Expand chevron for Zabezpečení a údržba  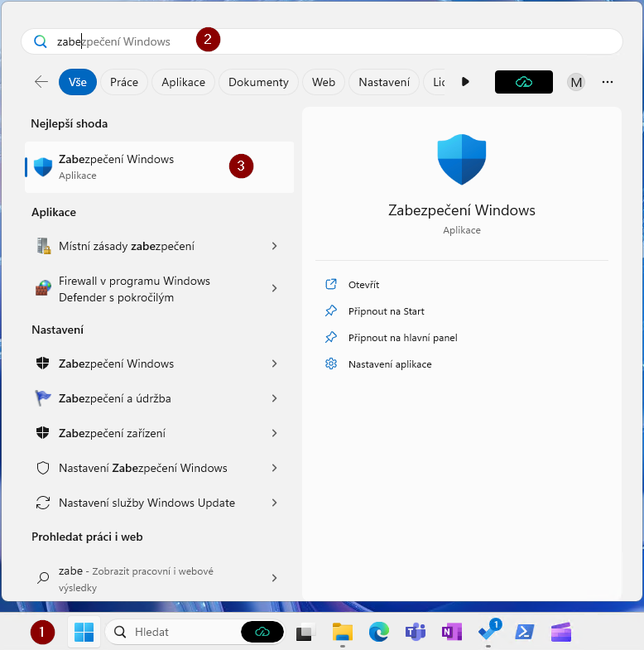click(274, 398)
